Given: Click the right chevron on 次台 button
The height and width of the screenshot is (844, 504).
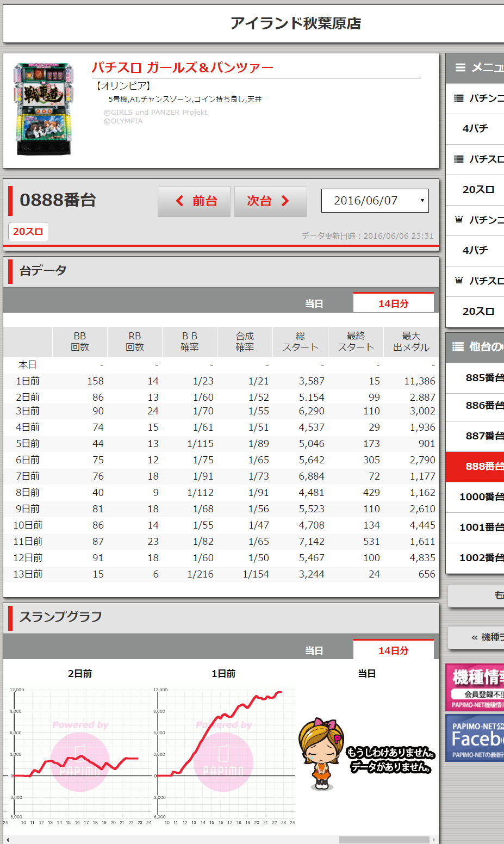Looking at the screenshot, I should (x=285, y=201).
